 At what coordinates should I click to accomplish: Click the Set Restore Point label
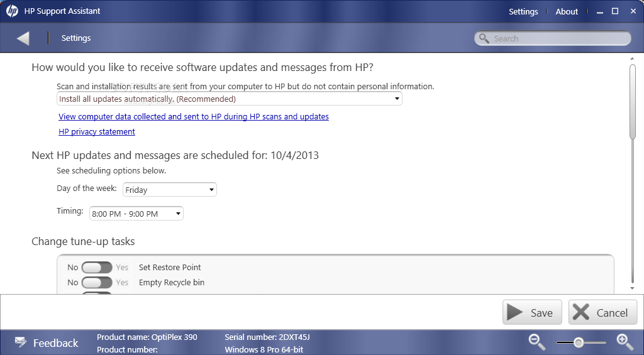[170, 268]
